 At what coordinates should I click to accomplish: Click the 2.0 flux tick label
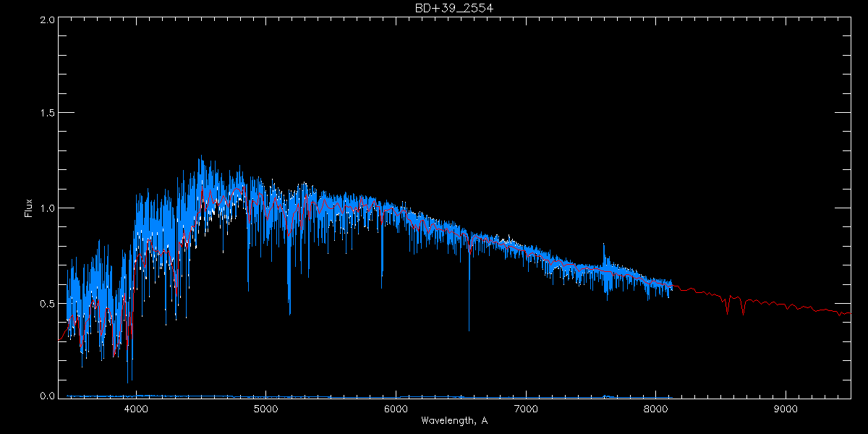(x=47, y=20)
